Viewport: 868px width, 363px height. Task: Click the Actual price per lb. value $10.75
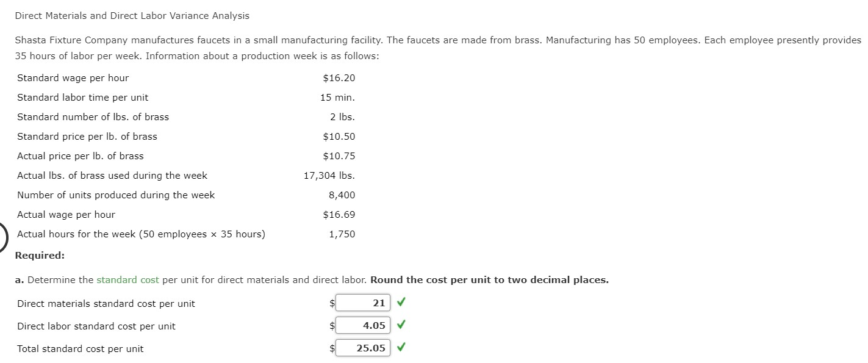coord(339,156)
